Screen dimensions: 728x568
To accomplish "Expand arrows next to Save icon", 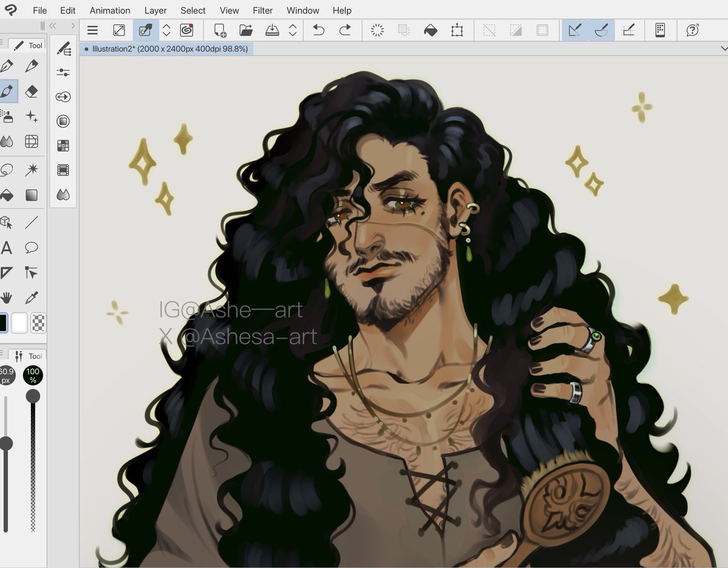I will [x=292, y=30].
